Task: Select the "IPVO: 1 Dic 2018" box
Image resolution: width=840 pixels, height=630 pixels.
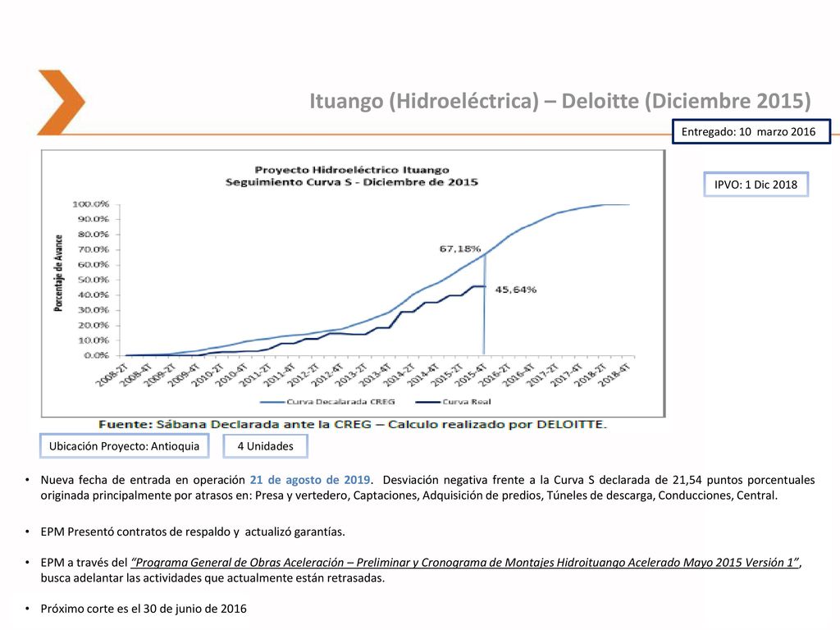Action: pos(756,185)
